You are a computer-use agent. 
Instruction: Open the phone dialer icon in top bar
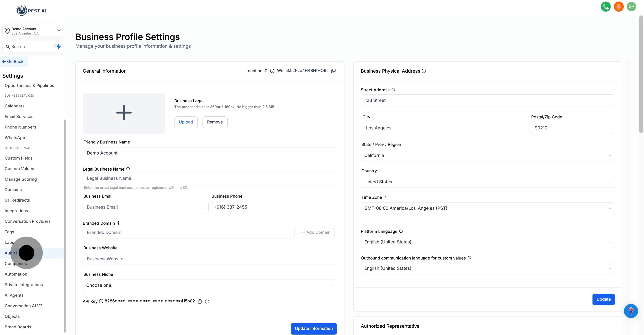pyautogui.click(x=605, y=7)
